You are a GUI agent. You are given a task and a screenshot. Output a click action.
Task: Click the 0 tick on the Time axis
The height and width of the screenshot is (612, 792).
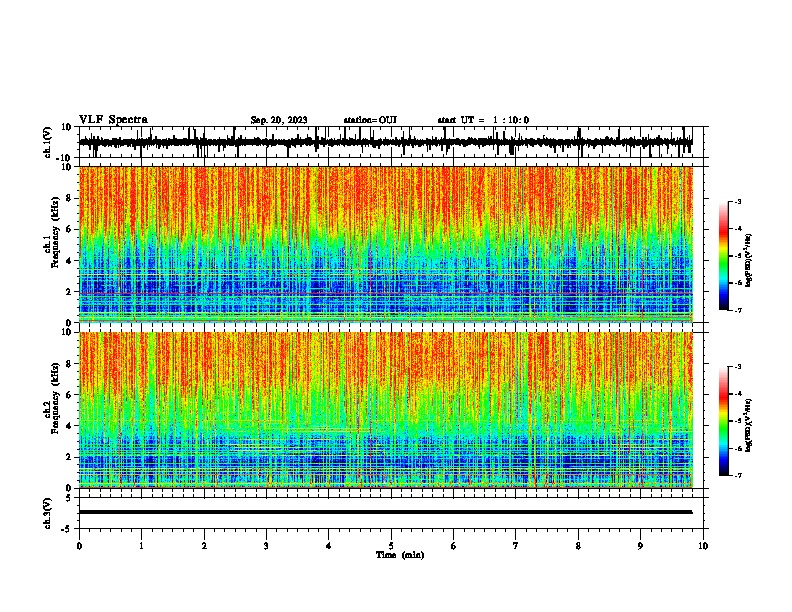pos(79,546)
